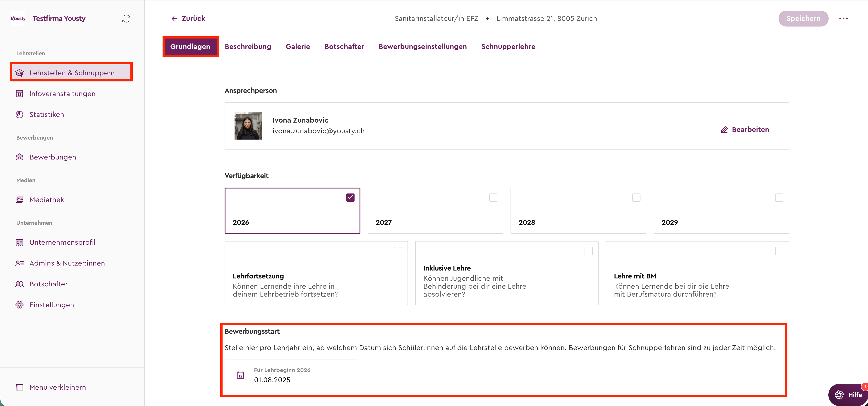Switch to the Schnupperlehre tab
The height and width of the screenshot is (406, 868).
[x=508, y=46]
